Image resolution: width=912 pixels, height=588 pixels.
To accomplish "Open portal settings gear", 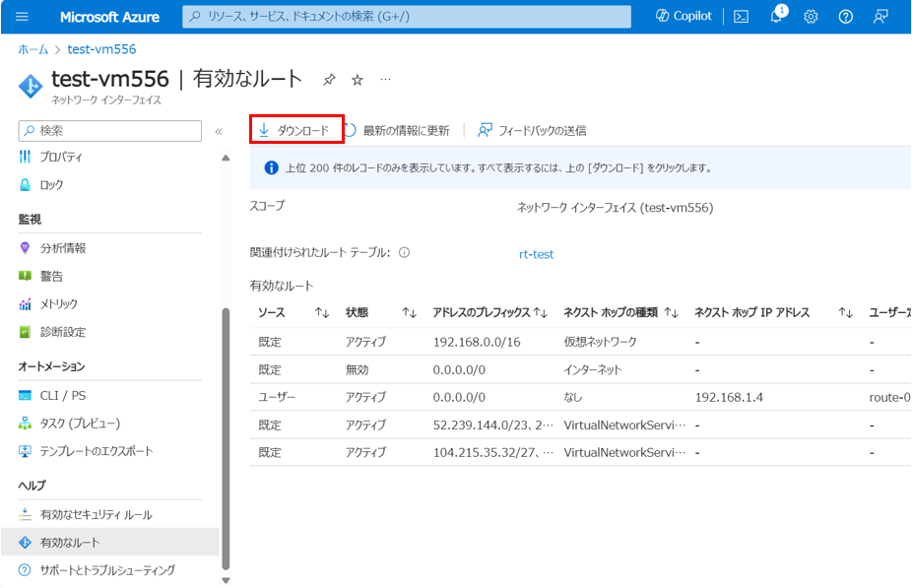I will click(811, 17).
